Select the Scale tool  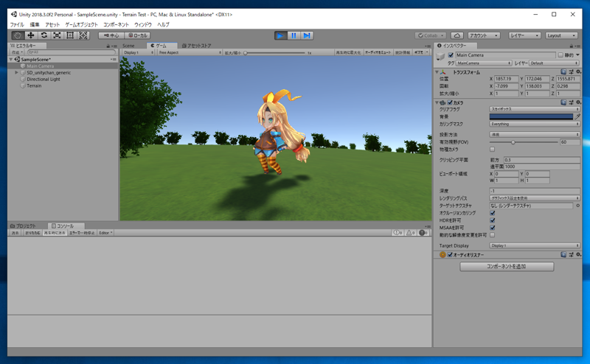[x=57, y=35]
